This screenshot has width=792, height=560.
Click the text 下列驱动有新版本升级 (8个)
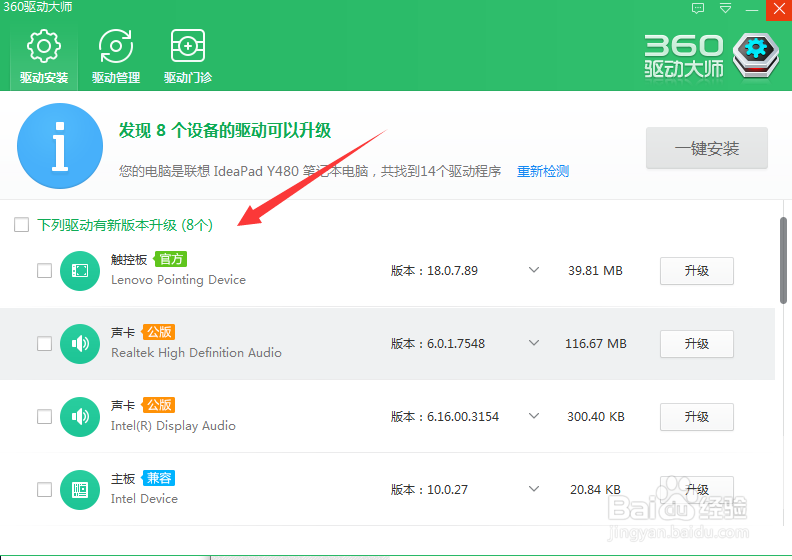[125, 225]
